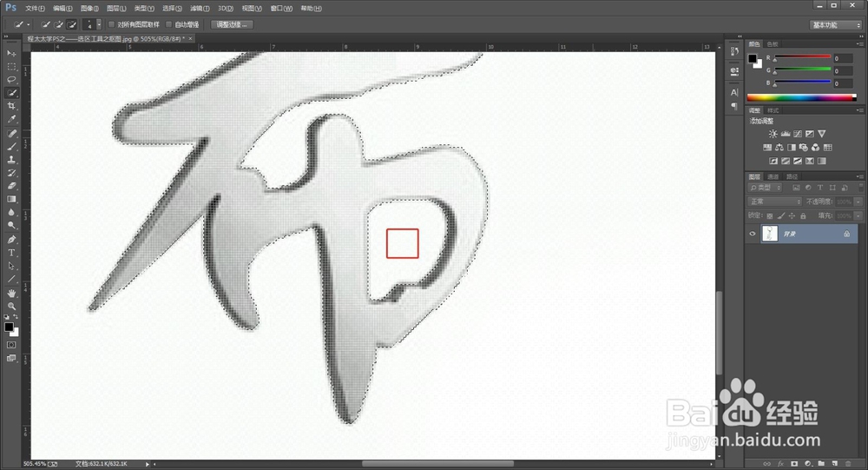
Task: Switch to the Swatches tab
Action: coord(773,43)
